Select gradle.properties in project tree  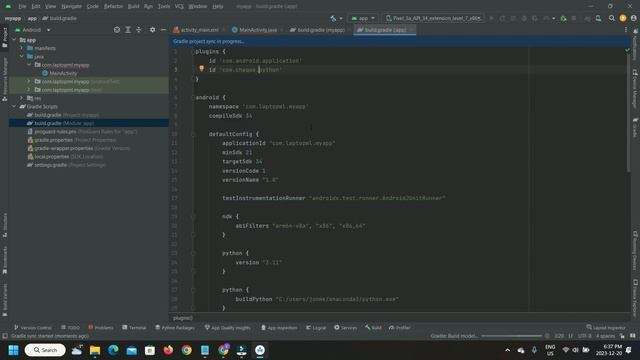71,140
